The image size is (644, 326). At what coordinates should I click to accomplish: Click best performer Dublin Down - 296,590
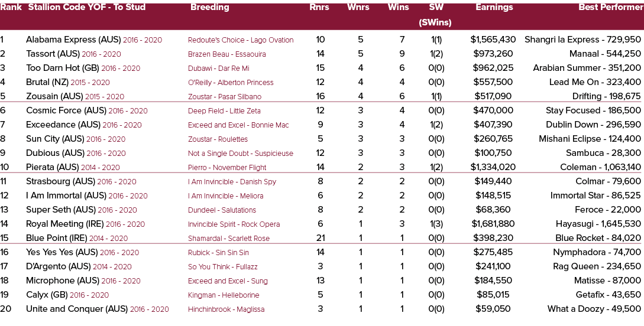click(594, 125)
